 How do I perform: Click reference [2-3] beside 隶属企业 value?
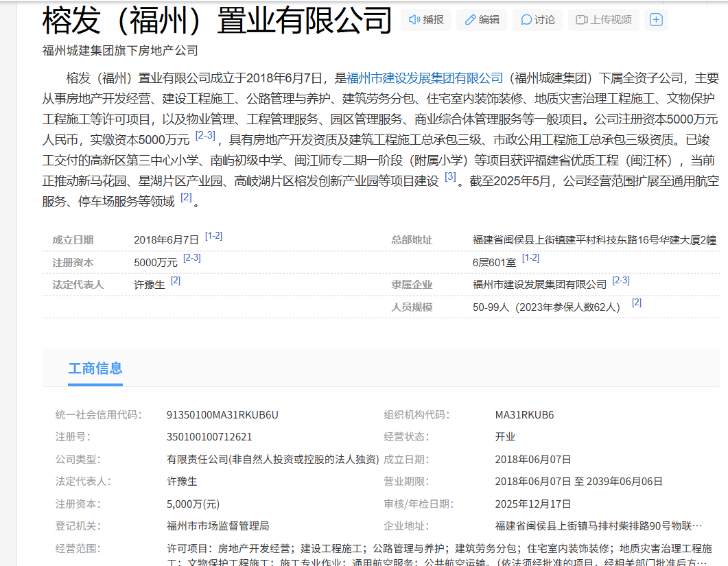point(621,281)
